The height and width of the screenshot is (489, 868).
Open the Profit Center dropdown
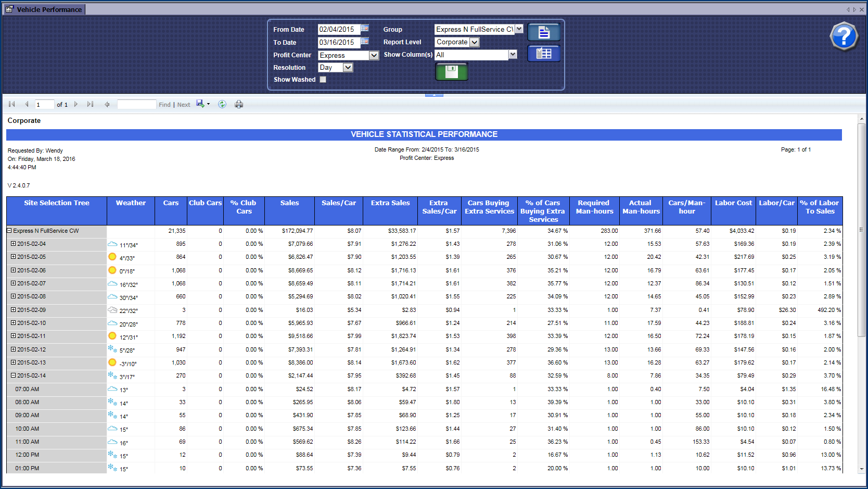(x=374, y=55)
